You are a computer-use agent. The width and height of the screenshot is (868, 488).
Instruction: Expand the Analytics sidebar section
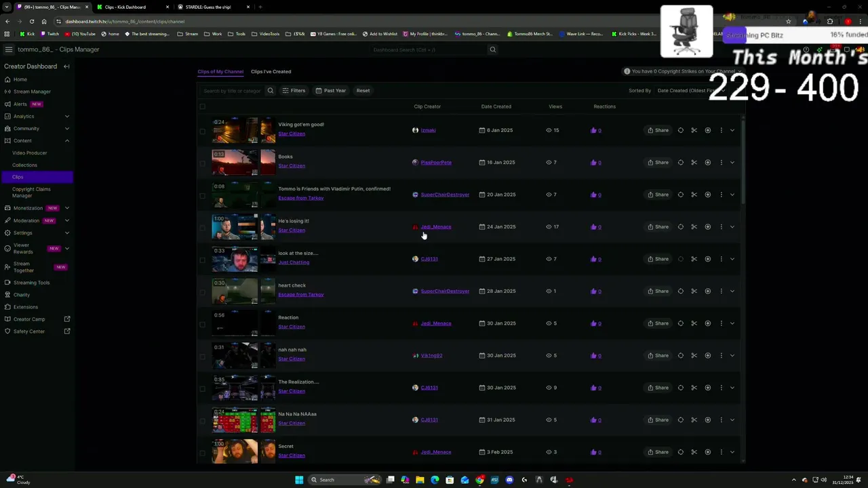66,117
